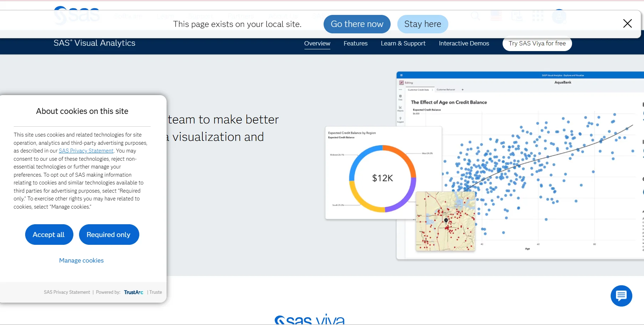
Task: Click the $12K donut chart thumbnail
Action: coord(383,173)
